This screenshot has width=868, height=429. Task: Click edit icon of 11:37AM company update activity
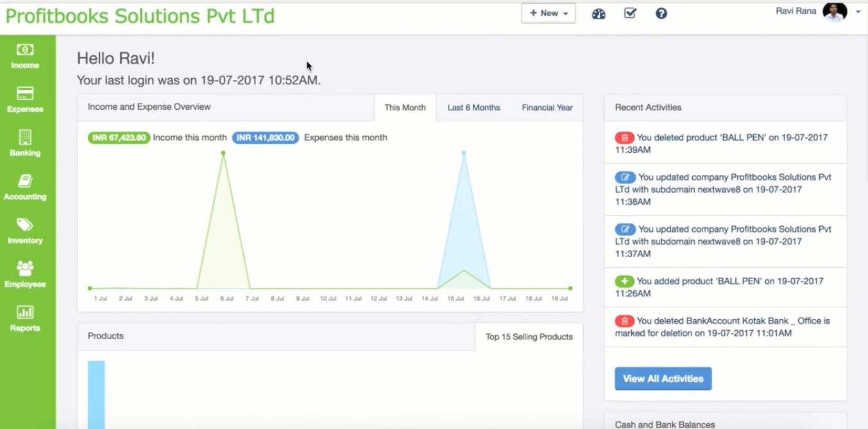(625, 229)
